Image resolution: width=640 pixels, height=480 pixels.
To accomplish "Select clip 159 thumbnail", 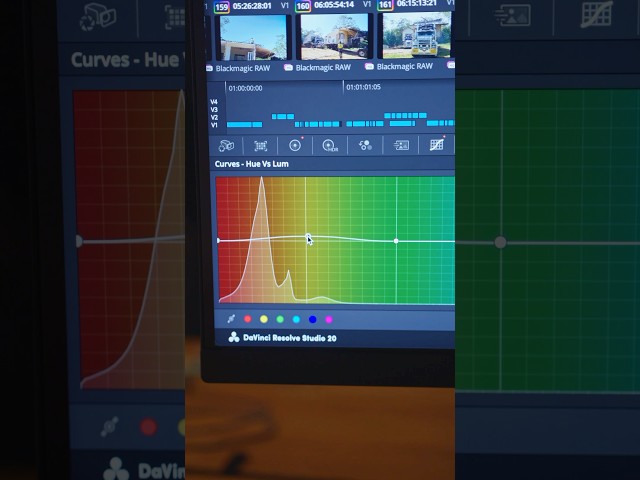I will (x=253, y=38).
